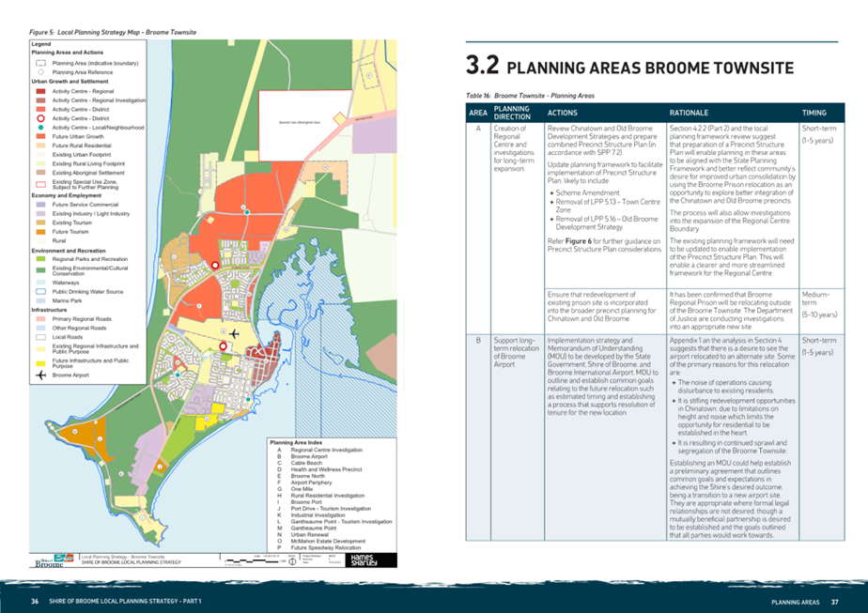Click the Waterways color swatch
The image size is (868, 613).
41,283
